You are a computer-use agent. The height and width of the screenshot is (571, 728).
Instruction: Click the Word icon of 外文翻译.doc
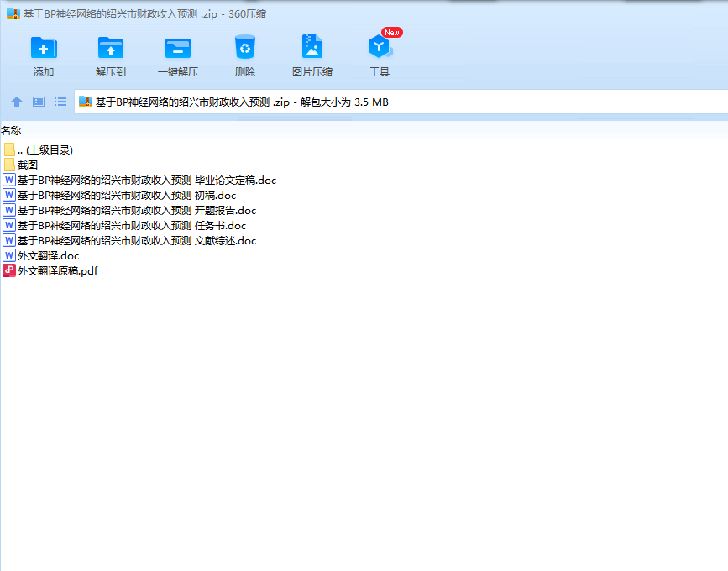(x=9, y=255)
